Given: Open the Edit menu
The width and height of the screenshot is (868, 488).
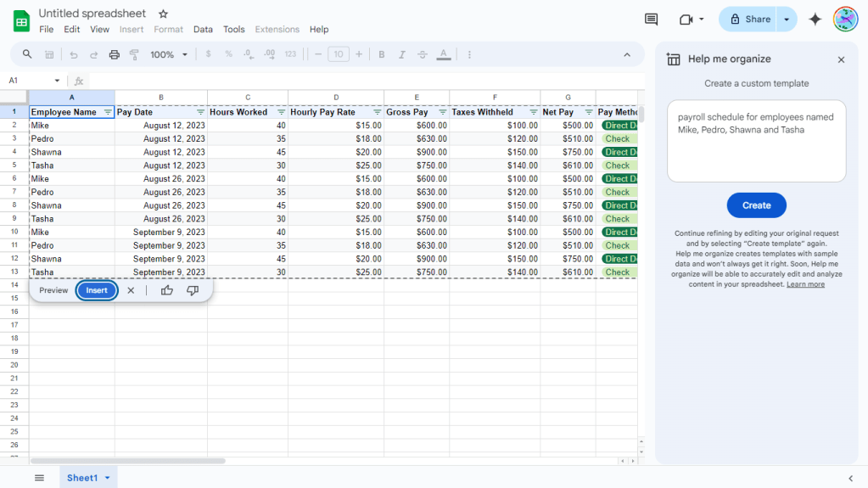Looking at the screenshot, I should (71, 30).
